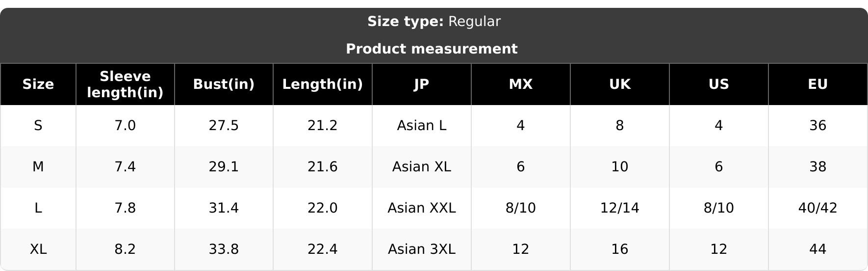
Task: Click the M size row label
Action: coord(38,167)
